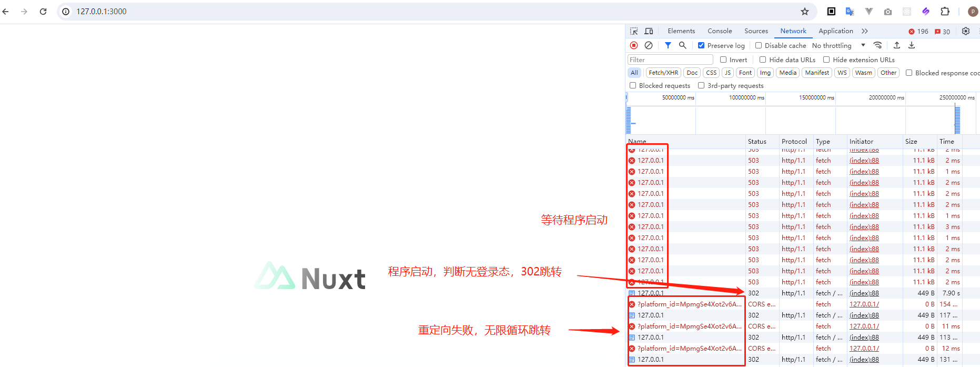
Task: Filter requests by Manifest
Action: point(817,73)
